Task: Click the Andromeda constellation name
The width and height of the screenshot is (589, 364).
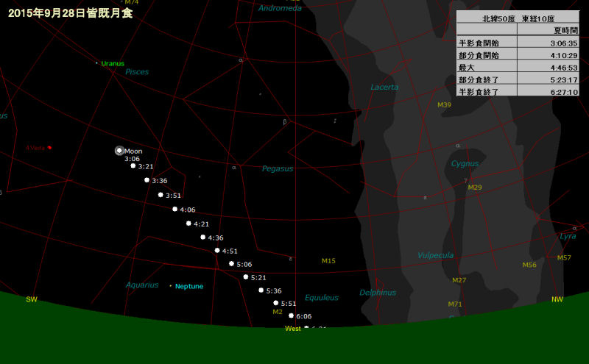Action: coord(280,8)
